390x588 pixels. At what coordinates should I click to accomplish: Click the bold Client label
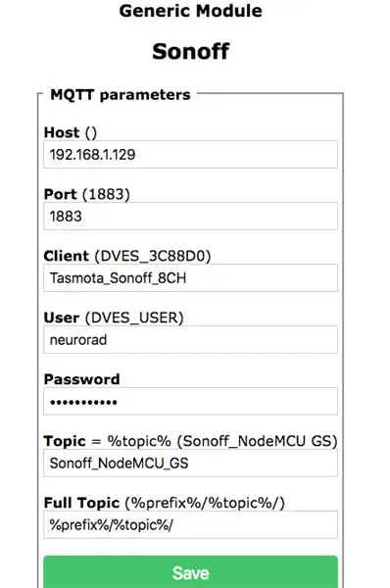click(67, 256)
